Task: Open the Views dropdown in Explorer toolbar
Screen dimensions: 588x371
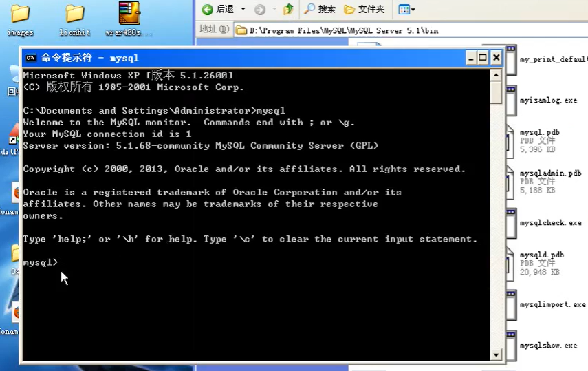Action: (x=406, y=10)
